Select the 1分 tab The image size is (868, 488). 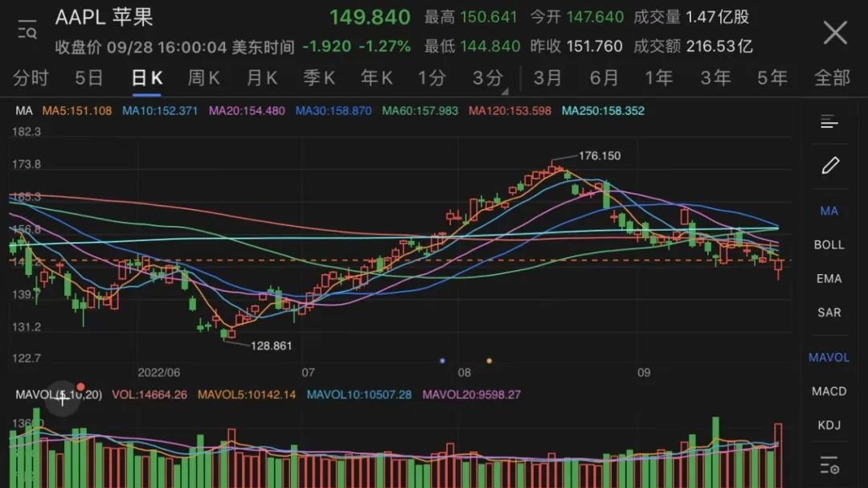coord(432,78)
